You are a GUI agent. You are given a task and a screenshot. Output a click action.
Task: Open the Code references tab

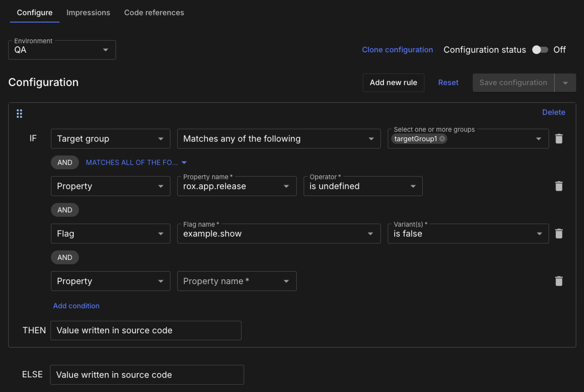coord(154,13)
